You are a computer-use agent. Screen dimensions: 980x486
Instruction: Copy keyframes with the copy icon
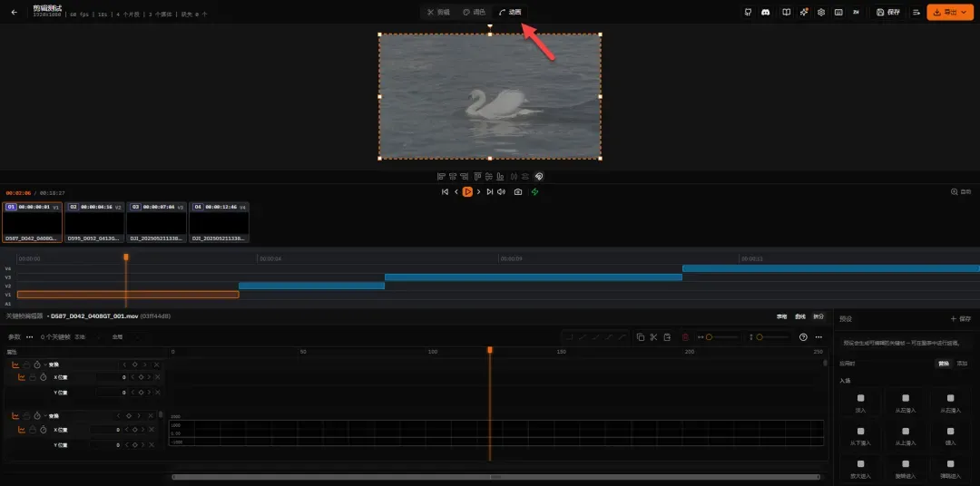pyautogui.click(x=640, y=337)
